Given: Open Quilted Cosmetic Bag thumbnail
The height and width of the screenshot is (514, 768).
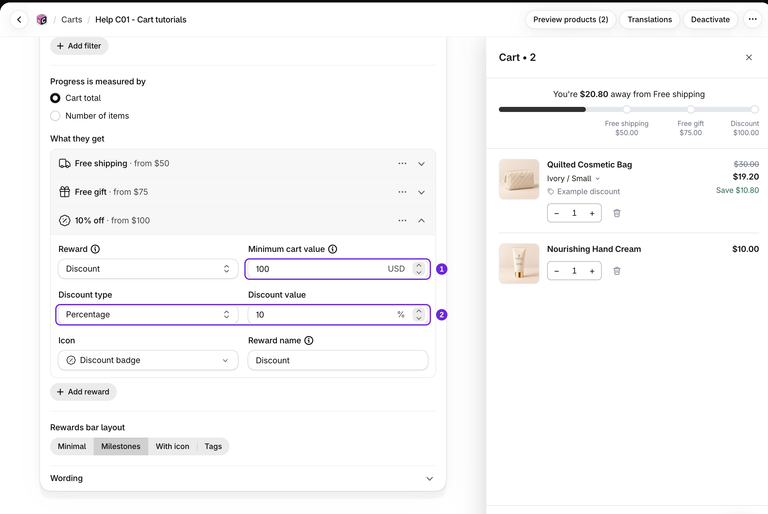Looking at the screenshot, I should point(519,179).
